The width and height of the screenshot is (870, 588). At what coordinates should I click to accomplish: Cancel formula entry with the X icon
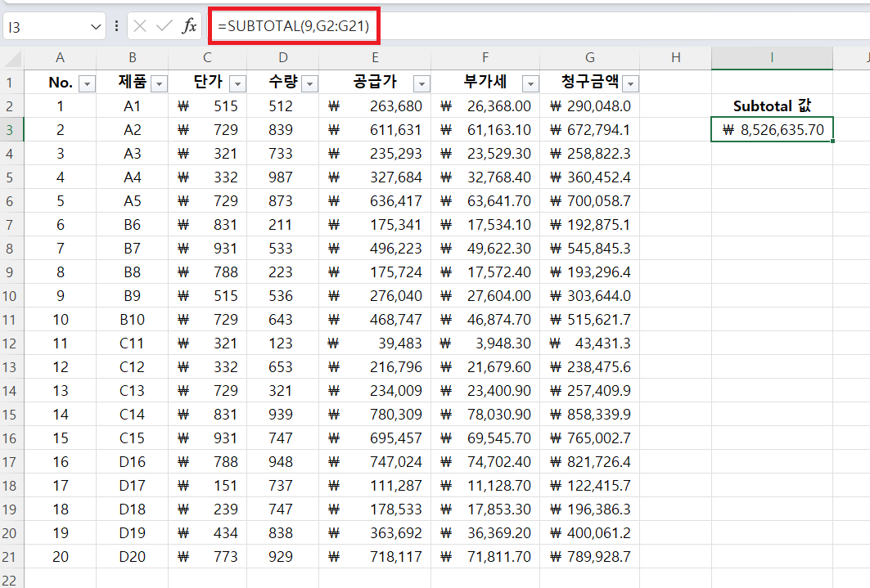140,26
